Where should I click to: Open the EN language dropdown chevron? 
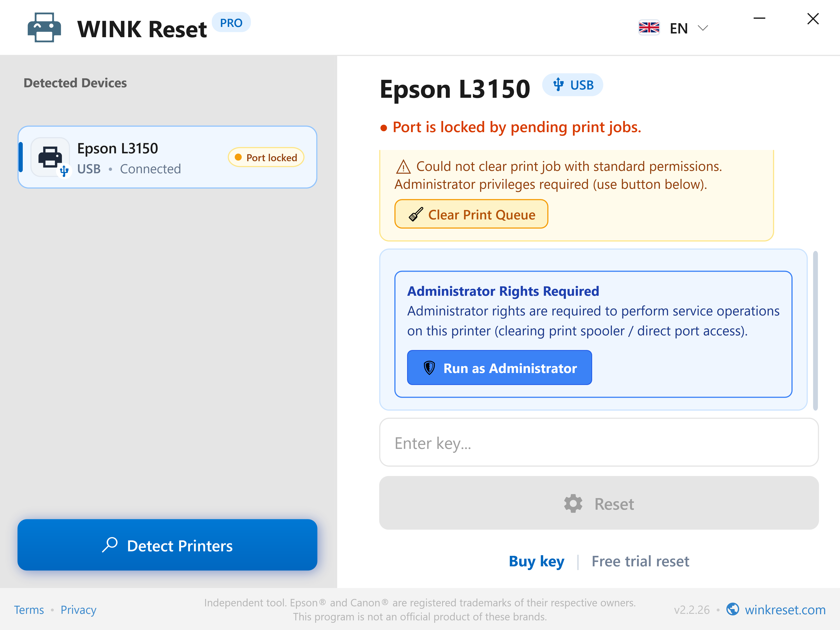click(x=703, y=28)
